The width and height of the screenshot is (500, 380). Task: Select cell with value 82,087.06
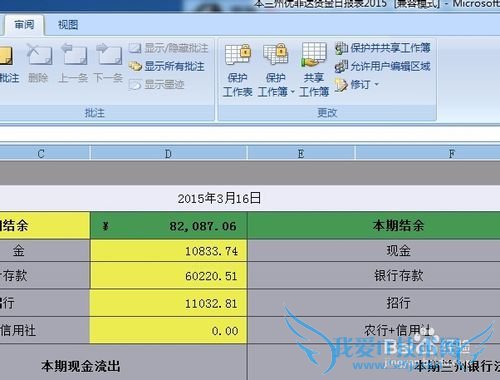pyautogui.click(x=168, y=226)
